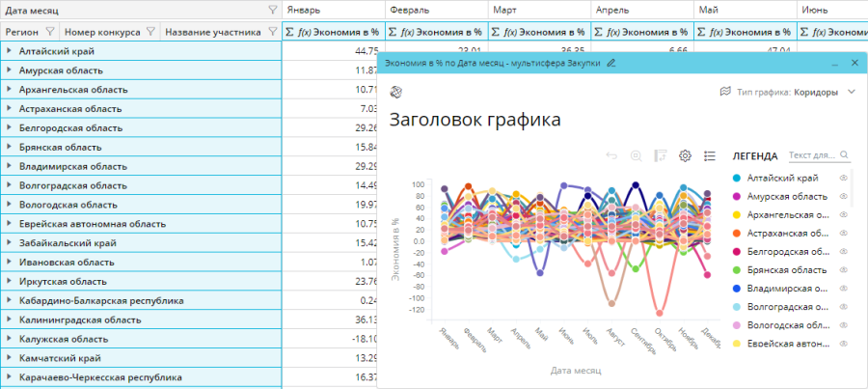The image size is (868, 389).
Task: Toggle visibility of Амурская область series
Action: coord(843,196)
